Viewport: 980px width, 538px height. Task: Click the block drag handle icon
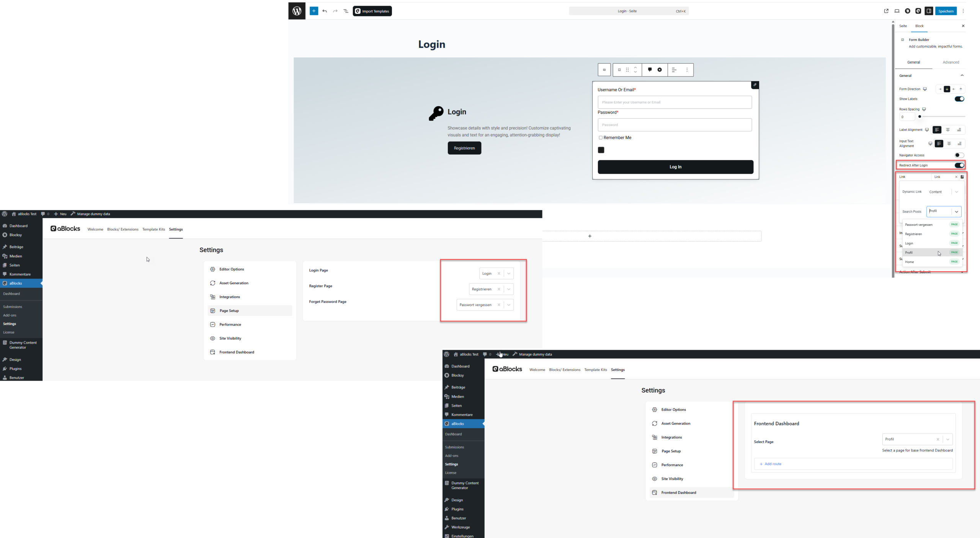(627, 70)
